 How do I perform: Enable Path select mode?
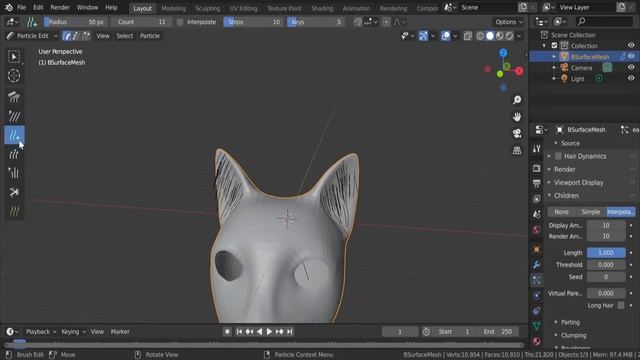67,36
